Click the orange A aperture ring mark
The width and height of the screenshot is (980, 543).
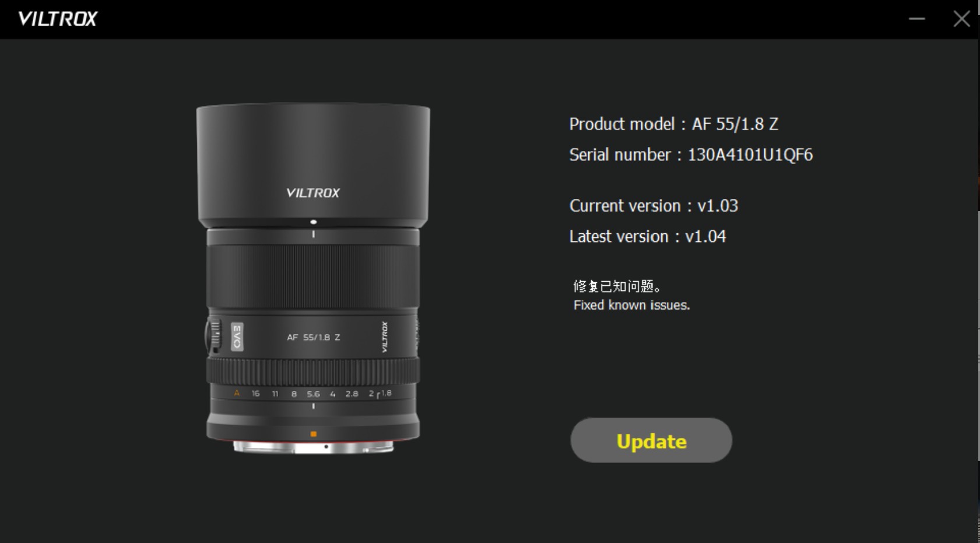[237, 393]
